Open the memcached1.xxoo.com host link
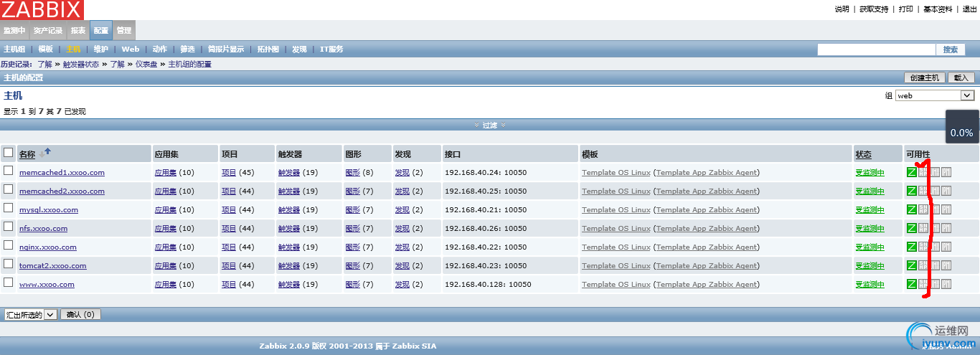Screen dimensions: 980x355 tap(62, 173)
